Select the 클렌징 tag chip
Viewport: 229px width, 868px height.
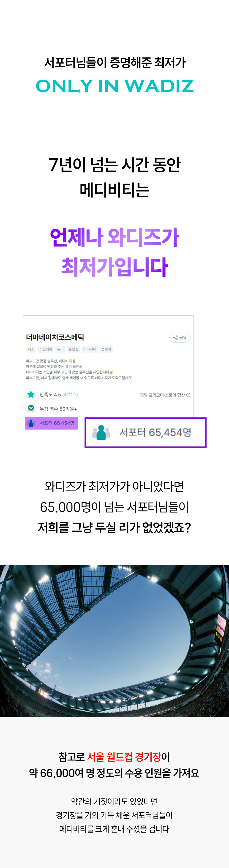74,349
